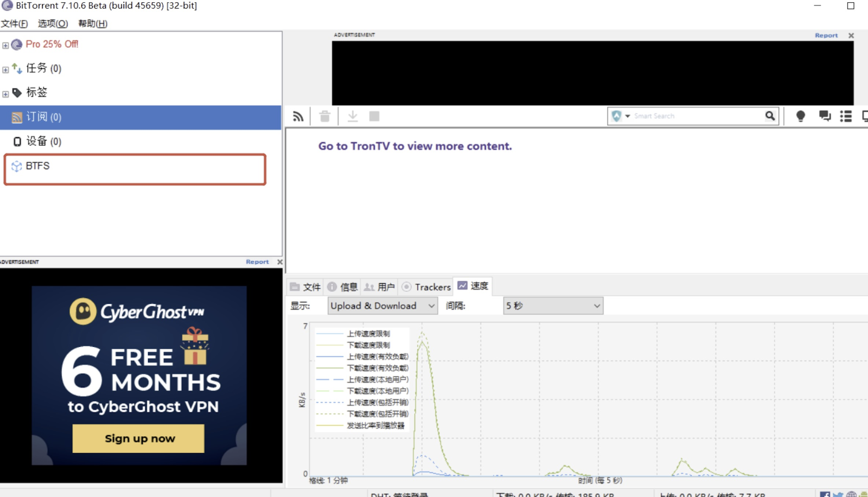Screen dimensions: 868x497
Task: Click the trash delete icon in toolbar
Action: 324,116
